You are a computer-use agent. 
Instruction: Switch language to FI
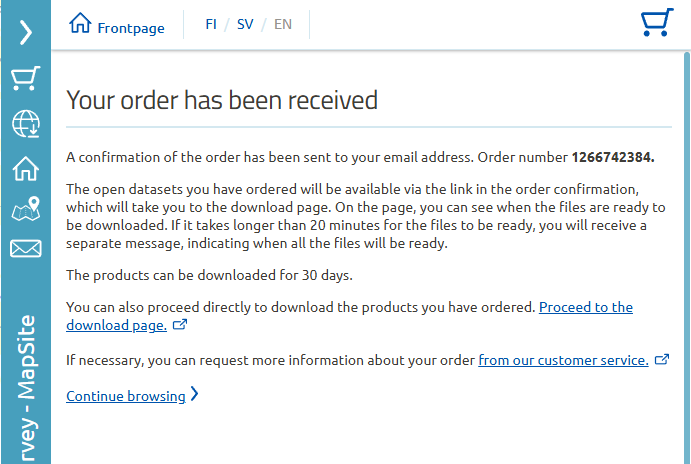[211, 24]
